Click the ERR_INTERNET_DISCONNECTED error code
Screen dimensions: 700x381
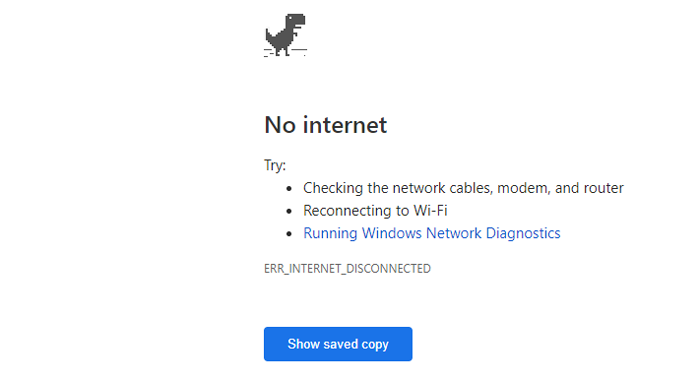[x=347, y=268]
